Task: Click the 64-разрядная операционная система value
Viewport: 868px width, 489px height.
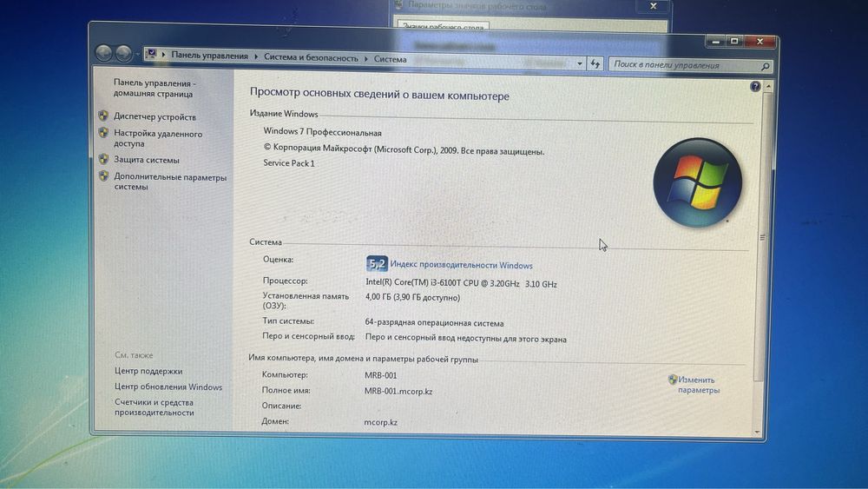Action: (x=434, y=323)
